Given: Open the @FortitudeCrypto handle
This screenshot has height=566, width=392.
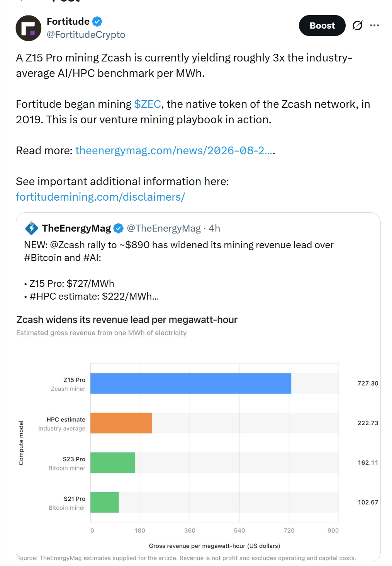Looking at the screenshot, I should pos(86,35).
